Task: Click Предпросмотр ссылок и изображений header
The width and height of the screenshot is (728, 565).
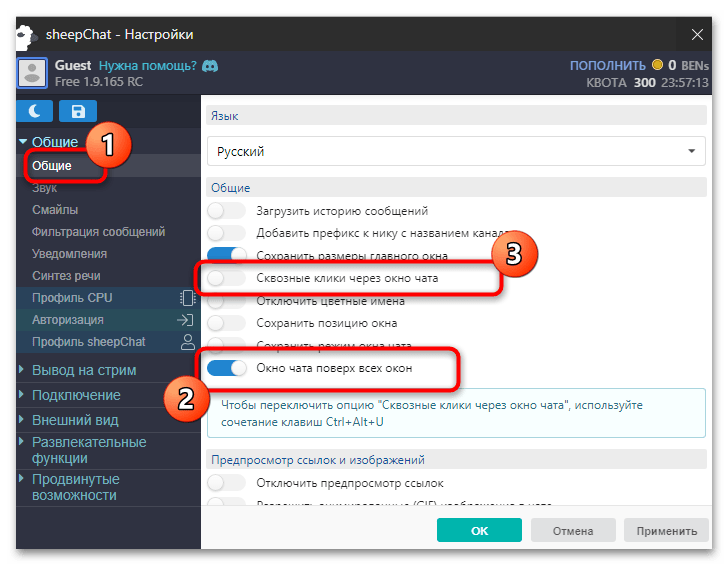Action: pyautogui.click(x=456, y=460)
